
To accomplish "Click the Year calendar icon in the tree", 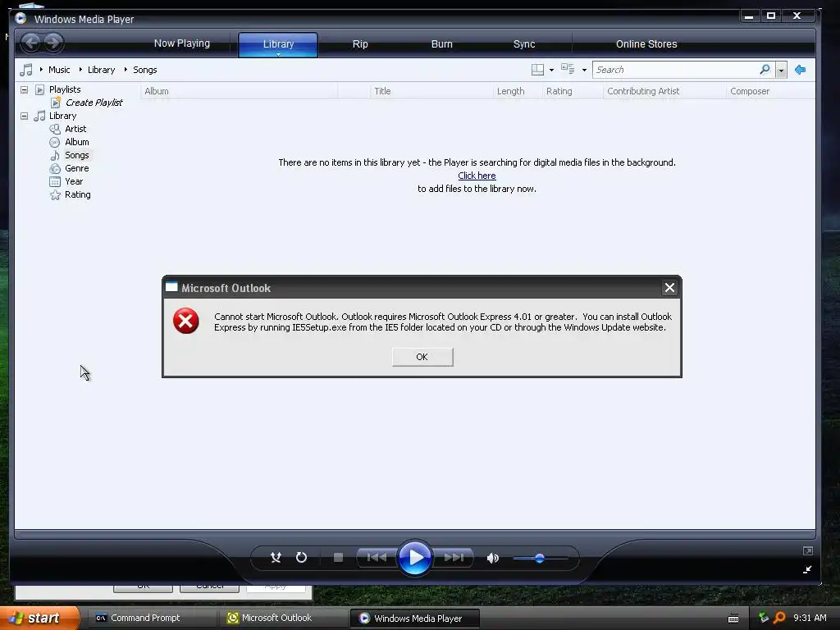I will 55,181.
